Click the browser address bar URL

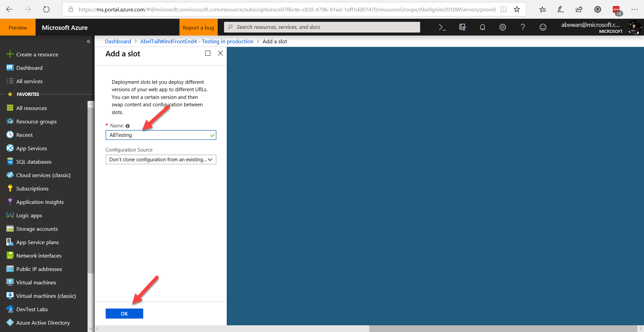click(287, 9)
